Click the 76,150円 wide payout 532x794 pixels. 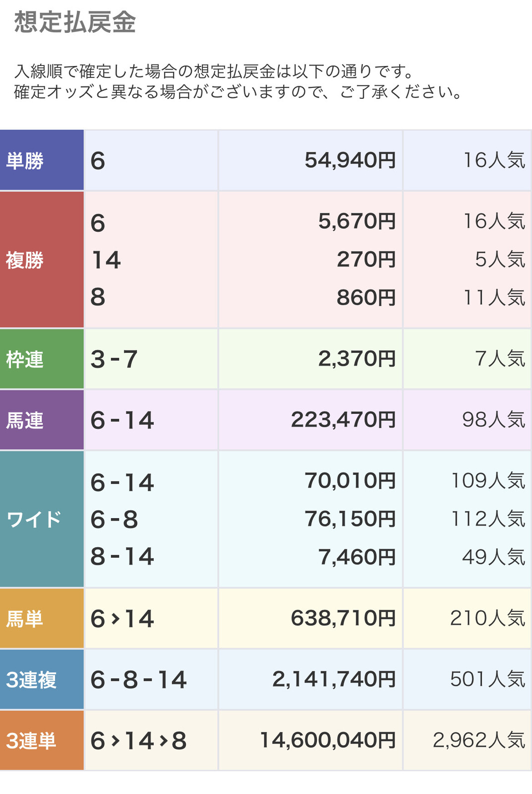(350, 519)
